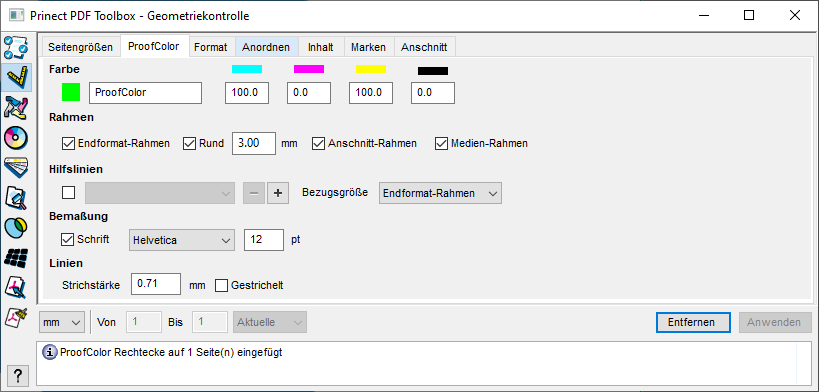This screenshot has width=819, height=392.
Task: Minimize the Prinect PDF Toolbox window
Action: [x=703, y=16]
